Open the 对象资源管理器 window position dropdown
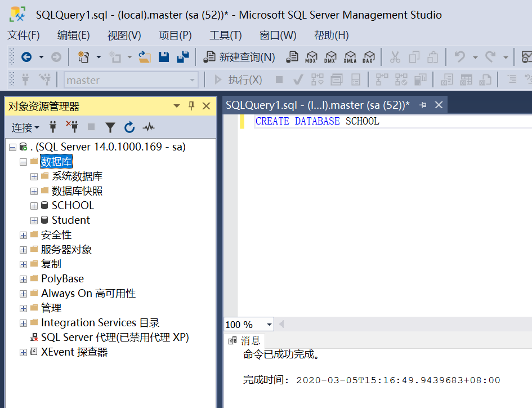 [176, 106]
